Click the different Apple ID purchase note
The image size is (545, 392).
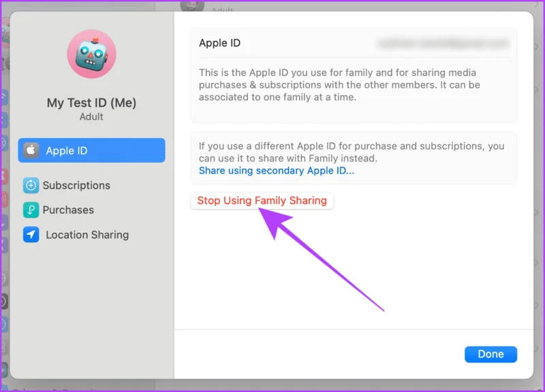tap(352, 152)
